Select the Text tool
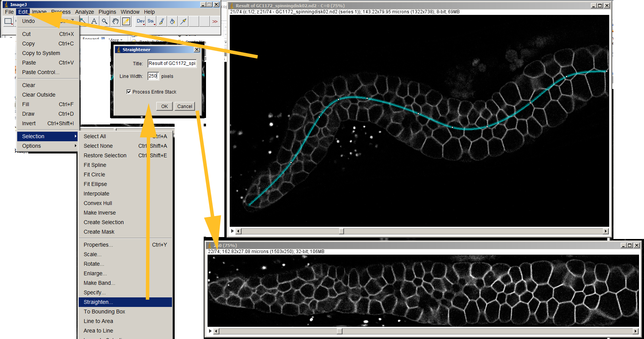This screenshot has height=339, width=644. pos(94,21)
